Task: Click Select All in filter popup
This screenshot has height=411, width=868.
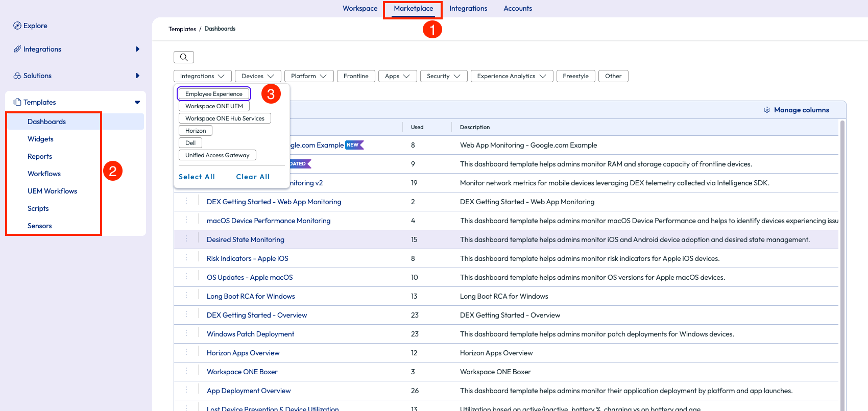Action: (x=197, y=177)
